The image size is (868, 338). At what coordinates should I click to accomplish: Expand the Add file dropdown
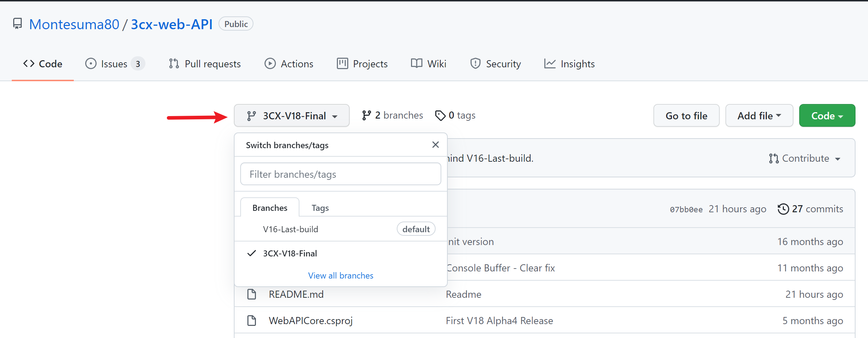pyautogui.click(x=759, y=116)
